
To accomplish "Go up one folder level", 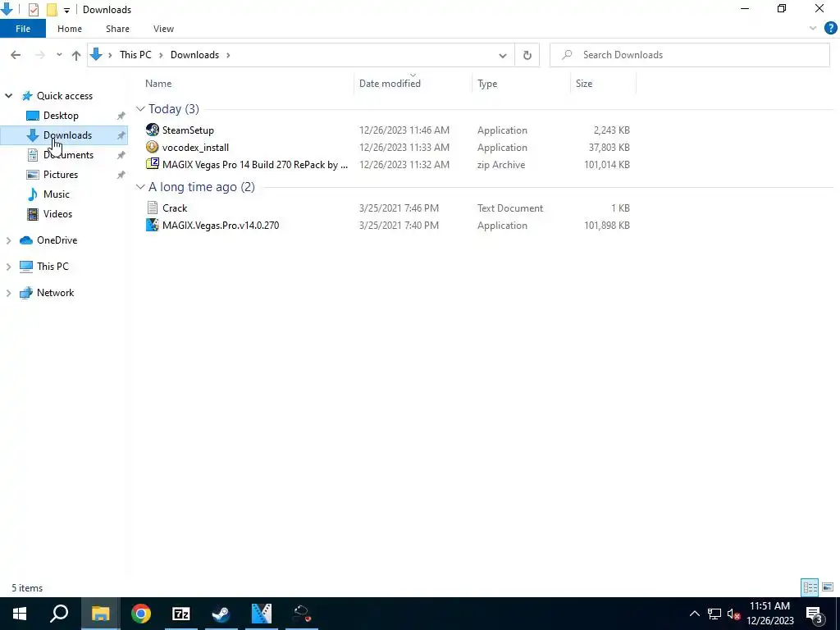I will pyautogui.click(x=76, y=55).
